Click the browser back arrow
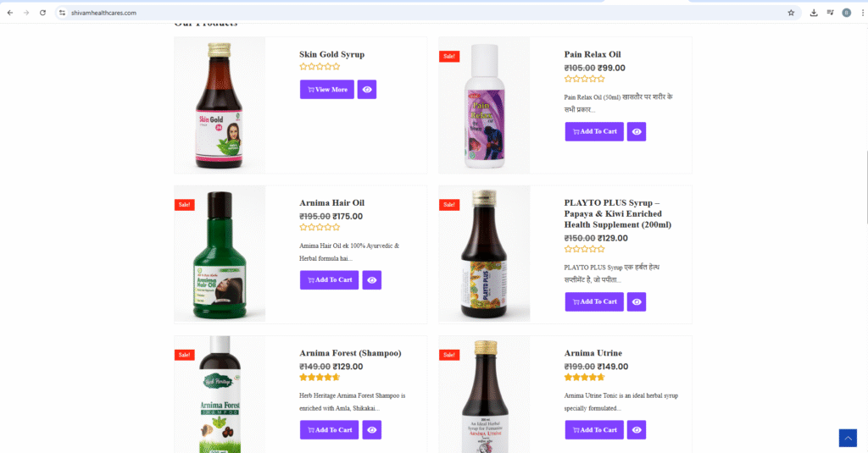Screen dimensions: 868x453 click(x=10, y=13)
